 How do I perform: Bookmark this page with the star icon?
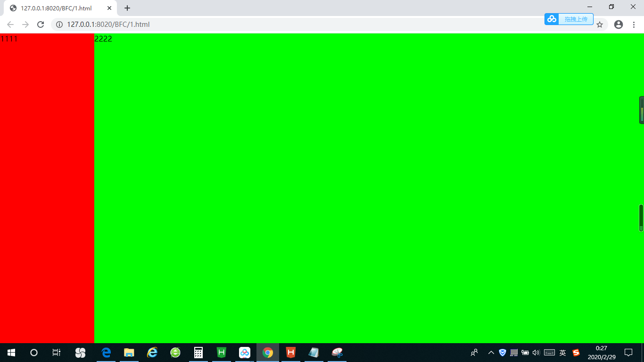point(600,25)
